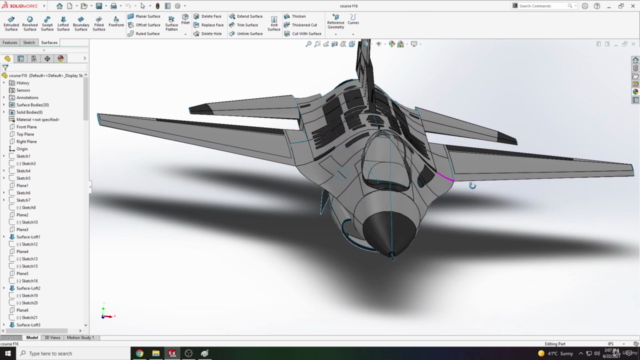Click the Untrim Surface command
This screenshot has width=640, height=360.
click(246, 33)
